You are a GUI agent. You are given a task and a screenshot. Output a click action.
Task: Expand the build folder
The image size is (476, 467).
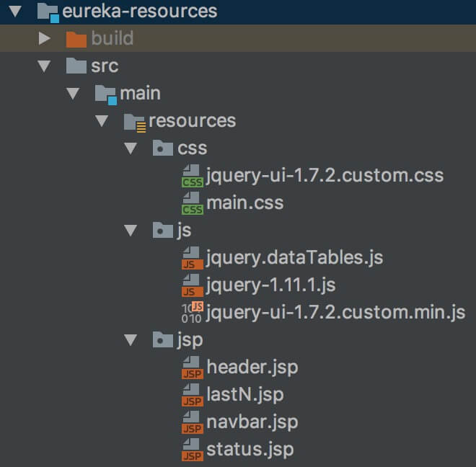(x=45, y=39)
